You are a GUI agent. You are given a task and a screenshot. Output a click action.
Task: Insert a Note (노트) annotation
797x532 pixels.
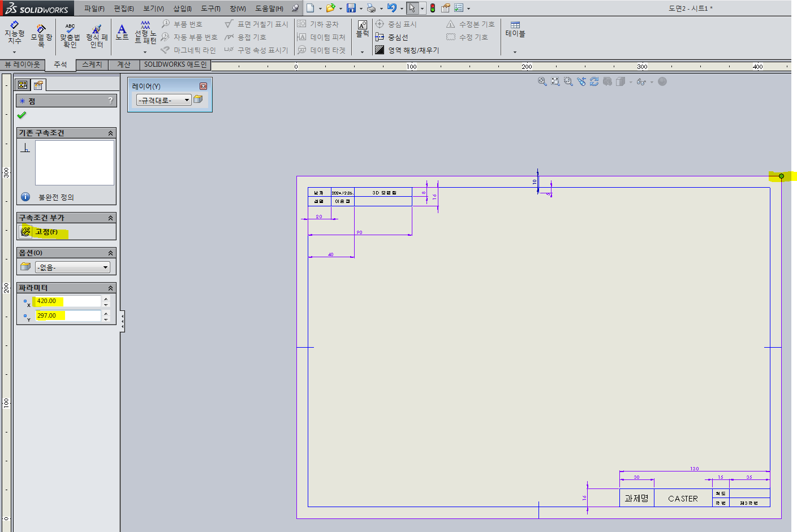point(122,32)
